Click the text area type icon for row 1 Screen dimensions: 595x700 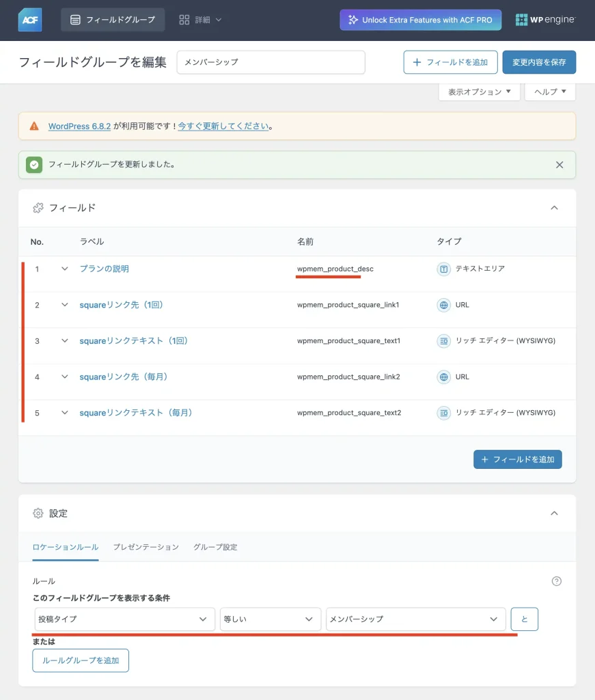click(x=444, y=269)
